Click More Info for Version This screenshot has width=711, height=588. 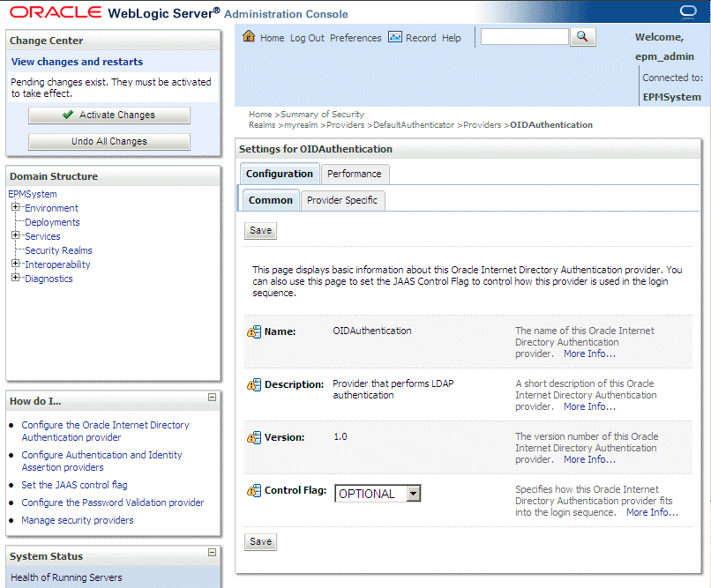[x=589, y=459]
